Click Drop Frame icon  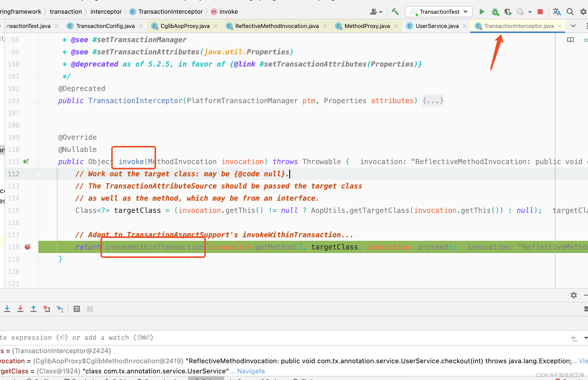tap(47, 309)
